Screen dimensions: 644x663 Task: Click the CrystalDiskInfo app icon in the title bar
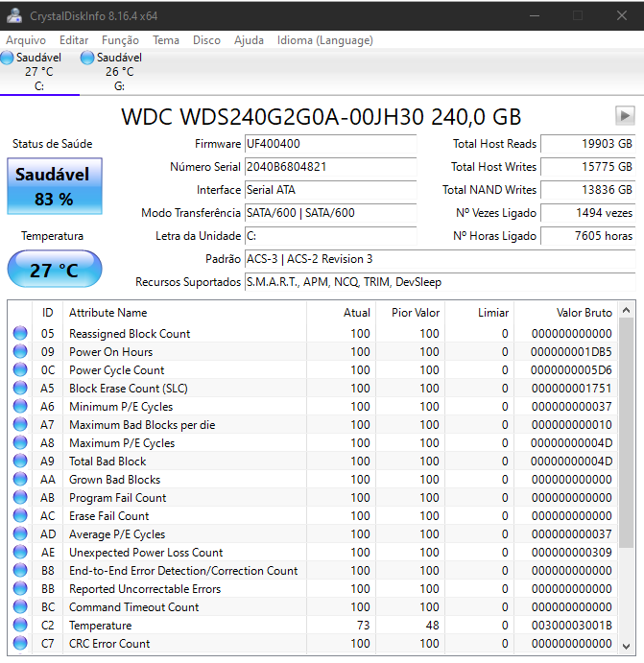pyautogui.click(x=14, y=15)
